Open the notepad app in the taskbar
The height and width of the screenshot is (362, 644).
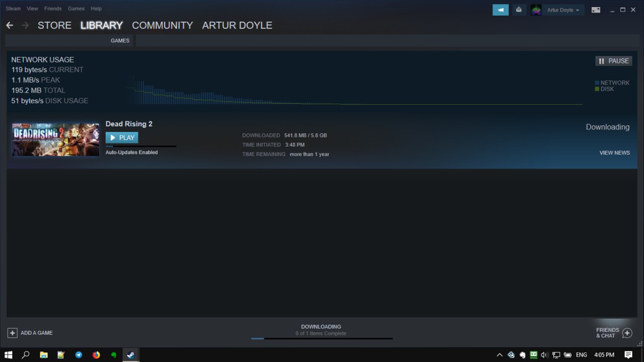tap(61, 354)
